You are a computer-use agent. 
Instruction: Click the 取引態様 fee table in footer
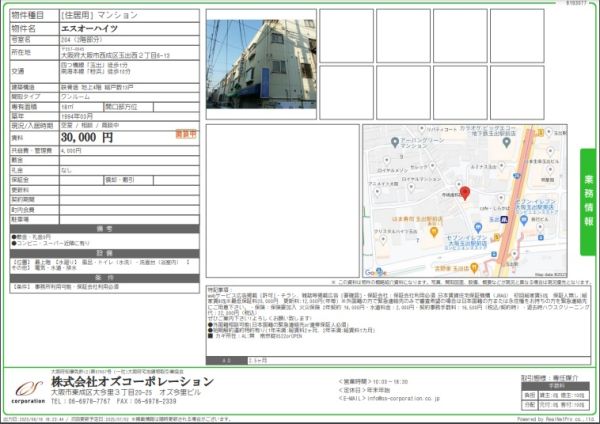(556, 396)
